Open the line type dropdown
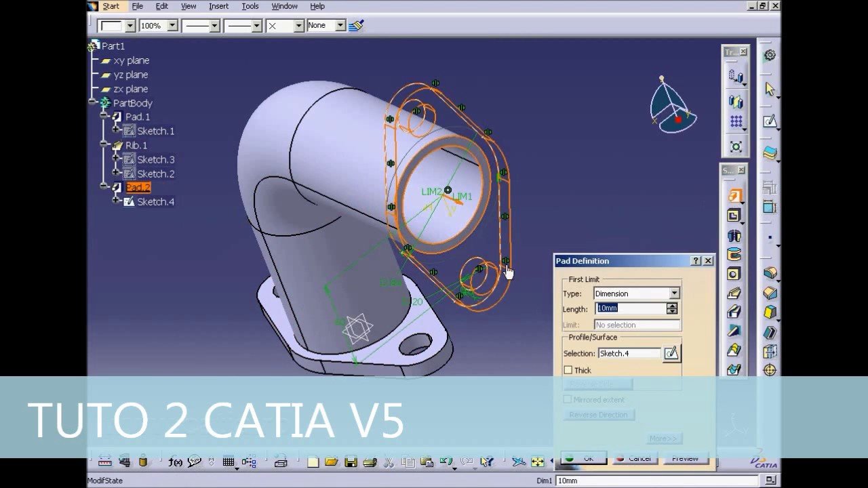Image resolution: width=868 pixels, height=488 pixels. [x=256, y=26]
